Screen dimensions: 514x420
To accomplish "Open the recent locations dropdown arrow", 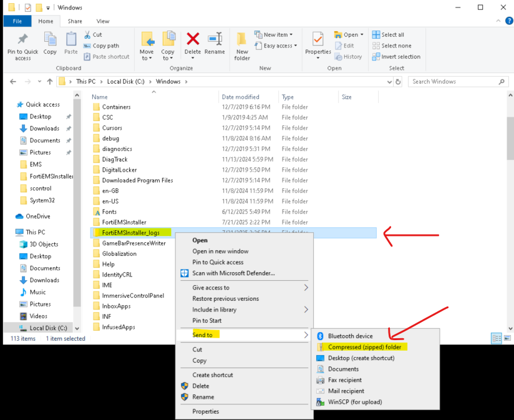I will tap(39, 82).
